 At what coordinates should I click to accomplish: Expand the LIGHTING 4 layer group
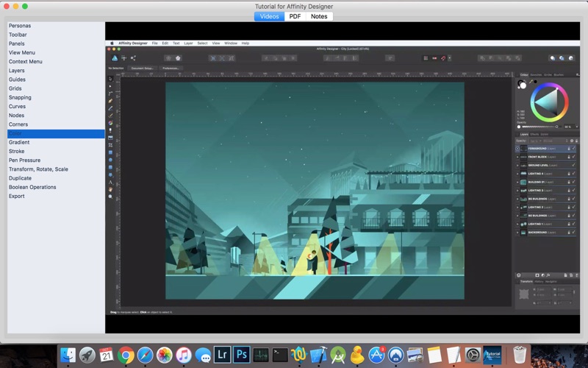pos(517,174)
